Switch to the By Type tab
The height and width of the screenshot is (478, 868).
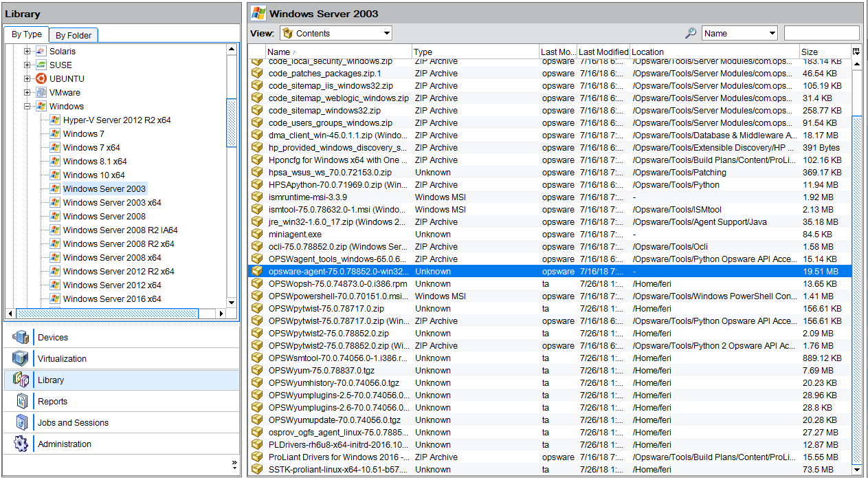[27, 34]
